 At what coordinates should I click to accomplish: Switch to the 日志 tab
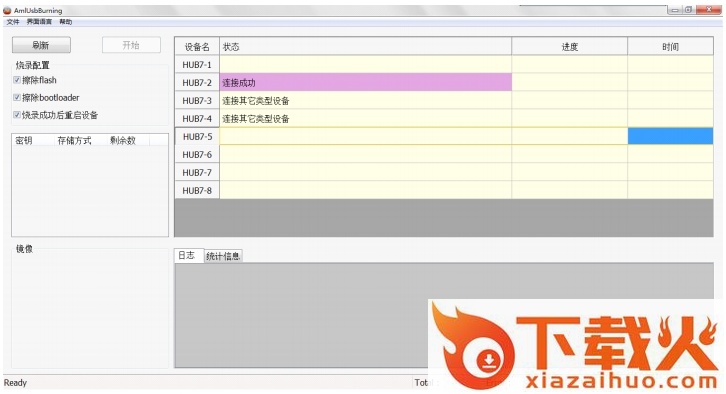point(189,256)
